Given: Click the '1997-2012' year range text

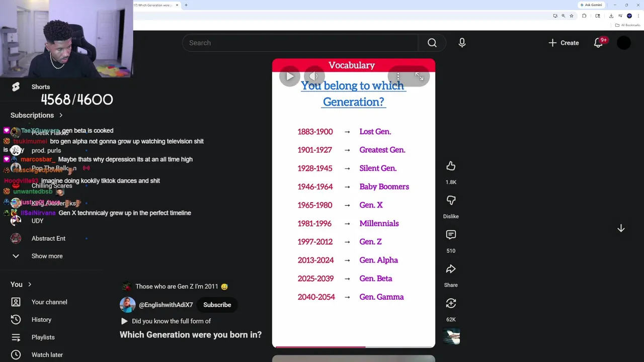Looking at the screenshot, I should coord(315,242).
